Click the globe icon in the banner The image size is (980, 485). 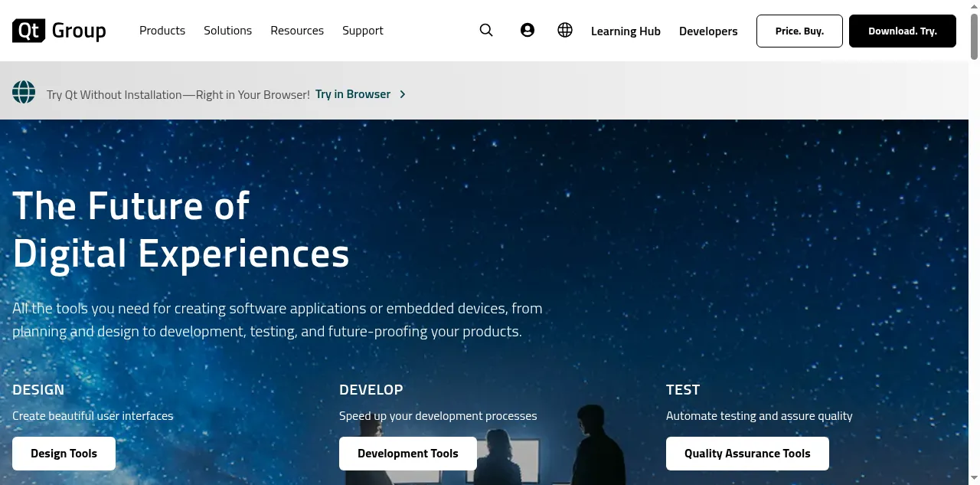tap(24, 92)
